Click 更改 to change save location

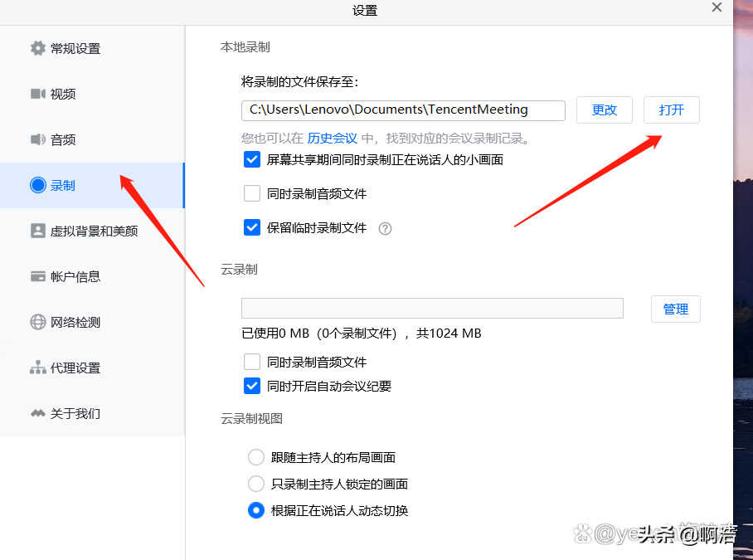tap(604, 110)
